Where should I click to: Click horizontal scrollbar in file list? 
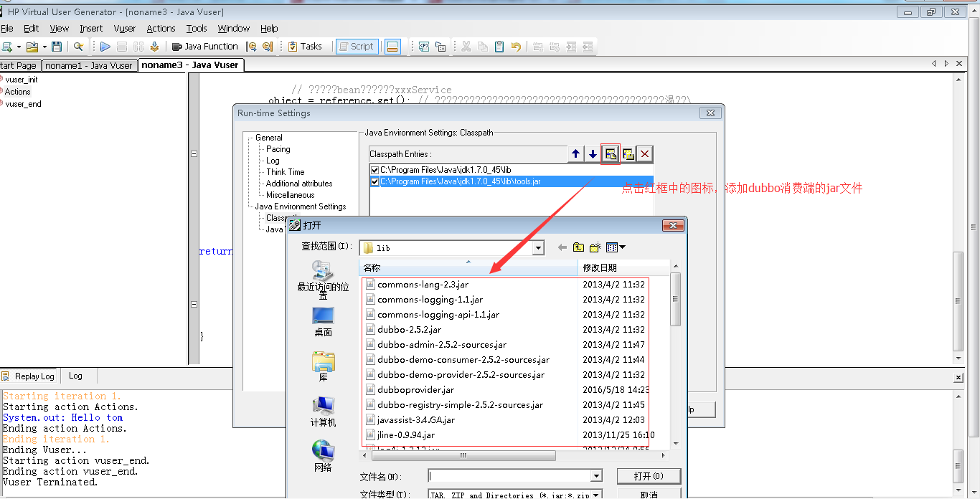464,456
